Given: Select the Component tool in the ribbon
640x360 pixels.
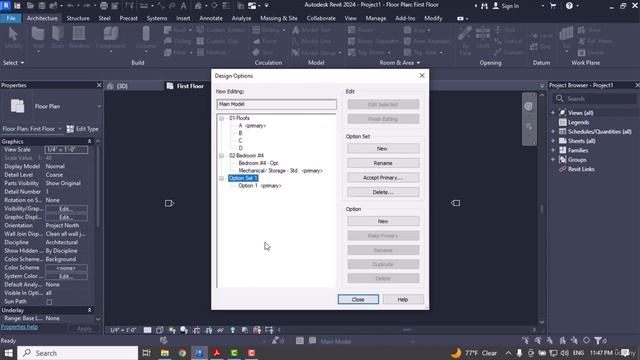Looking at the screenshot, I should pos(111,38).
